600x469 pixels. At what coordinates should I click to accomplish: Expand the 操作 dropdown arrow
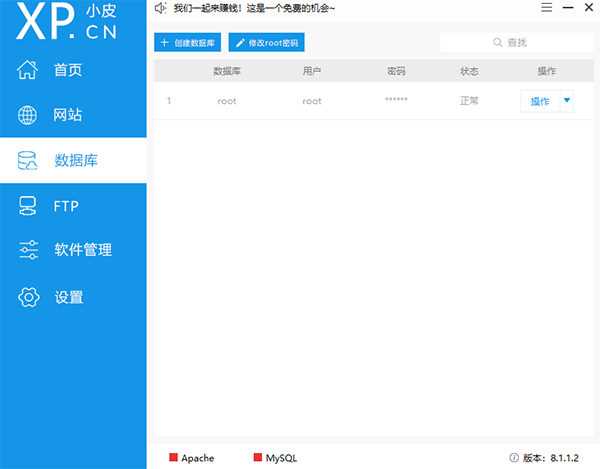pos(567,101)
